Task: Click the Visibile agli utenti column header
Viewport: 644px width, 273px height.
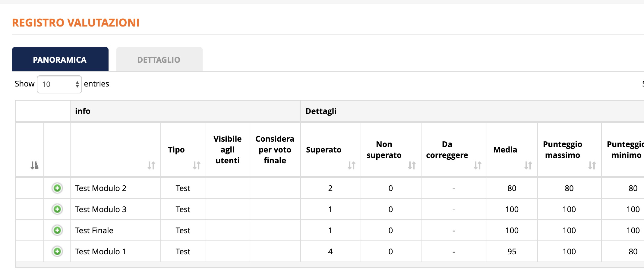Action: point(228,149)
